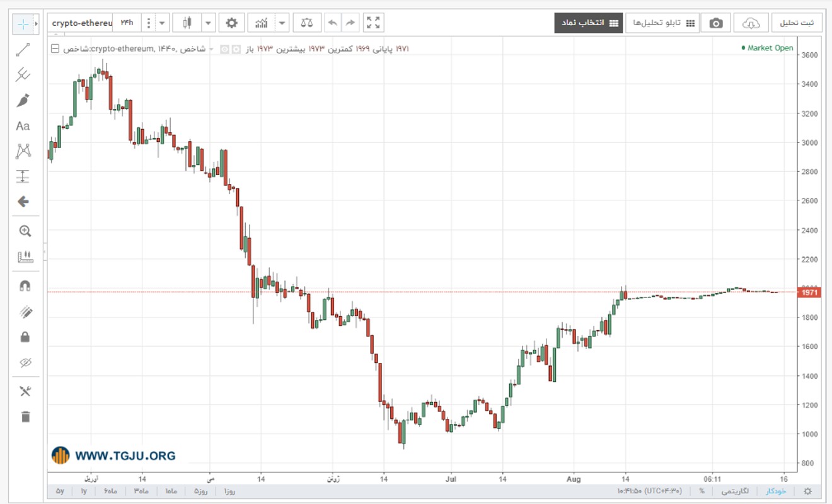Collapse the chart legend minus box
This screenshot has width=832, height=504.
(55, 49)
